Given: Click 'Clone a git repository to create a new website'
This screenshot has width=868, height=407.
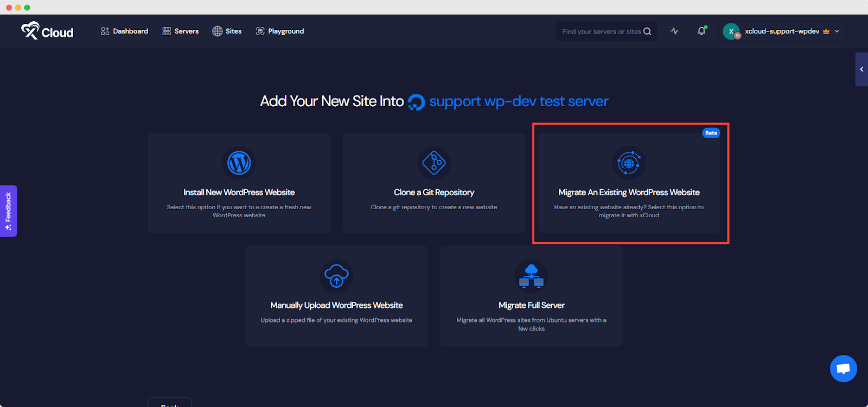Looking at the screenshot, I should (x=434, y=207).
